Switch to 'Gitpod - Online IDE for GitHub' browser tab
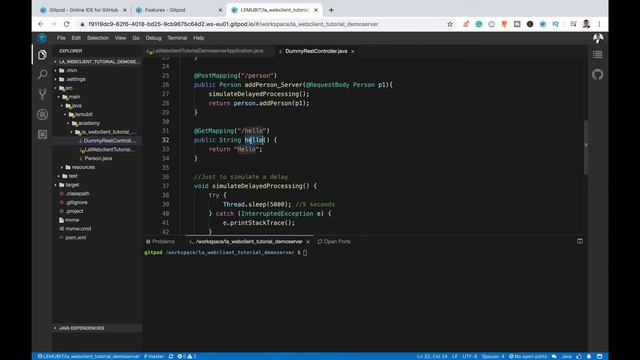This screenshot has height=360, width=640. click(84, 10)
